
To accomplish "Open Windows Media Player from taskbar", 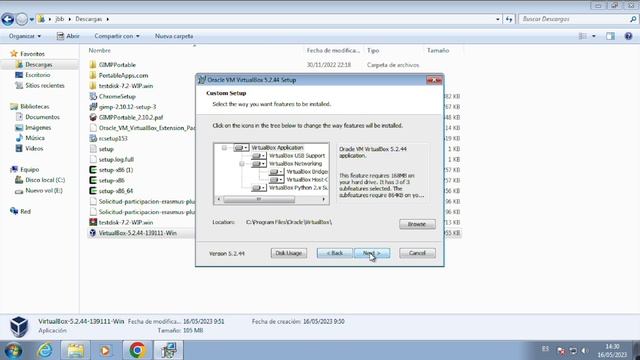I will [x=105, y=350].
